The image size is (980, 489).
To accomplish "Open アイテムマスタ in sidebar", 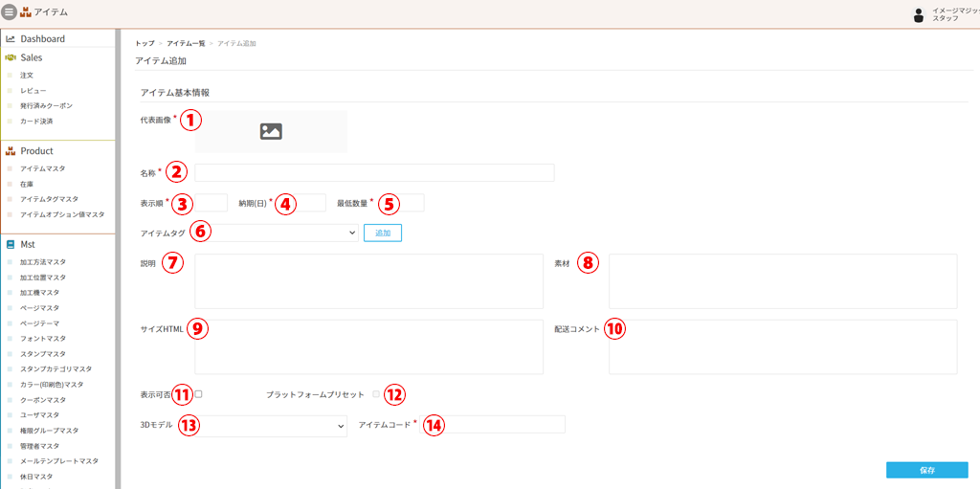I will pos(42,168).
